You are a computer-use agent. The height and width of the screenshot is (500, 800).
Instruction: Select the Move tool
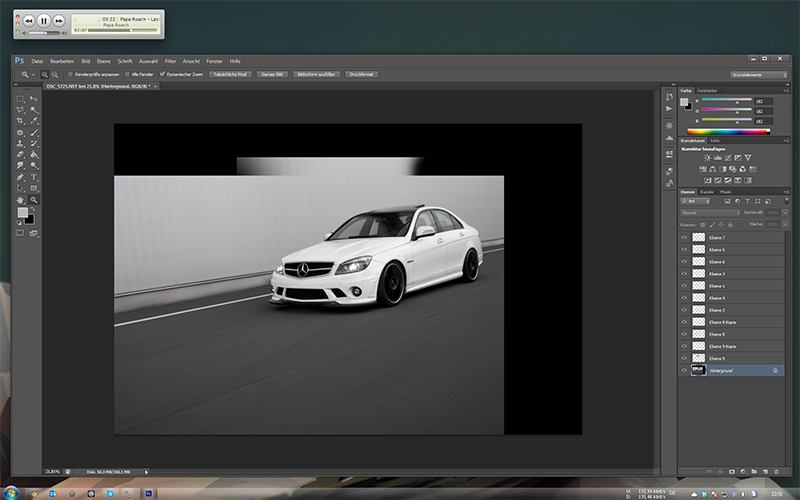(x=34, y=98)
